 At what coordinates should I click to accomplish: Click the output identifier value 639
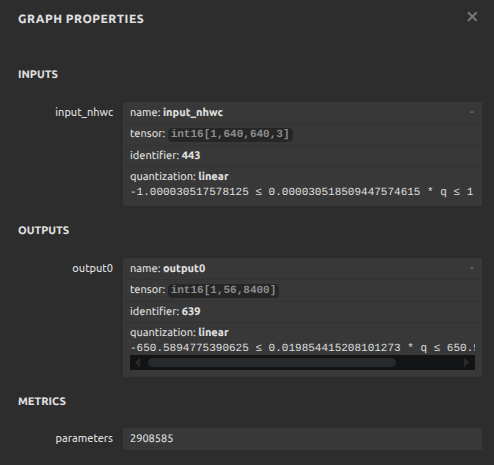tap(191, 311)
